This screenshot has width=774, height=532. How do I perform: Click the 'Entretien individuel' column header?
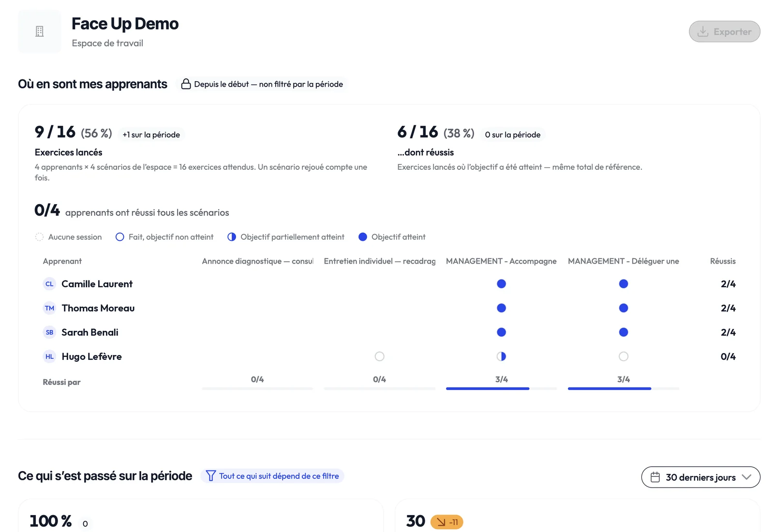click(x=379, y=261)
